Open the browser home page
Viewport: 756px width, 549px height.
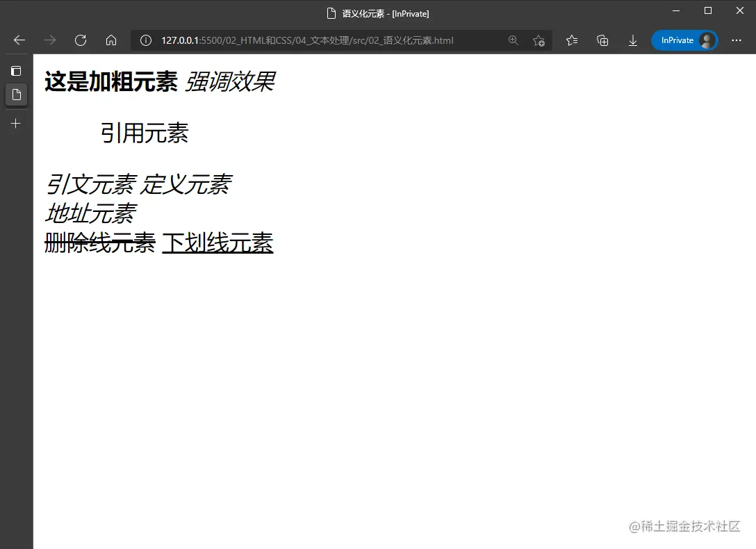(111, 40)
